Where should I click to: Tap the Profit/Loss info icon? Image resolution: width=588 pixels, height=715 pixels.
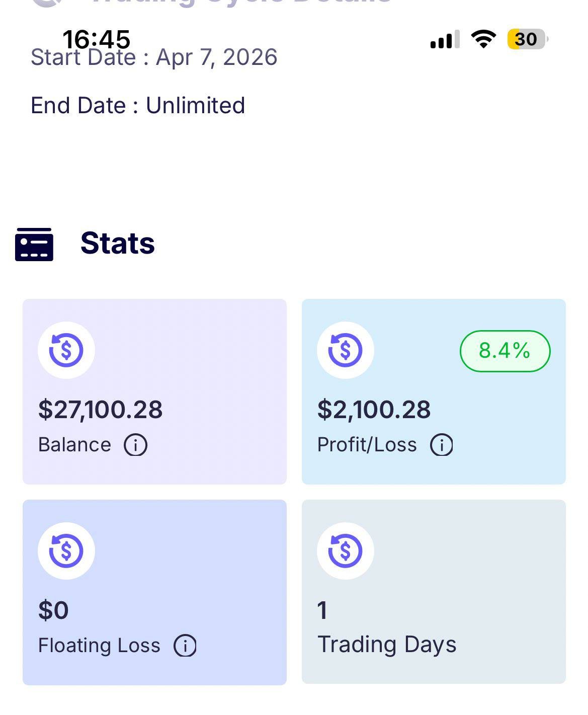(441, 445)
